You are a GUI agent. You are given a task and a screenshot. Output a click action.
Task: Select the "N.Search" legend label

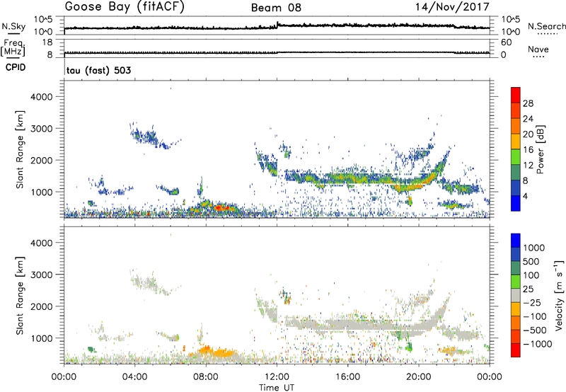pos(546,26)
